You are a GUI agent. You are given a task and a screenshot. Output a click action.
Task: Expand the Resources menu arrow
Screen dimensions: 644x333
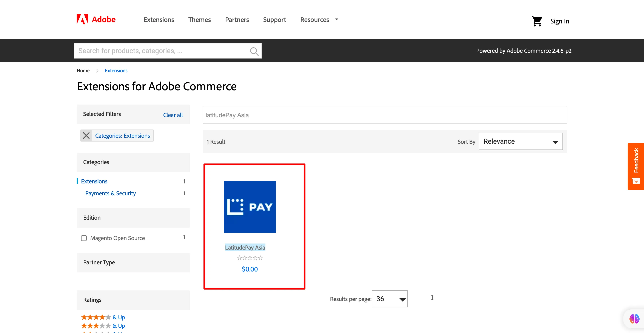click(x=337, y=19)
